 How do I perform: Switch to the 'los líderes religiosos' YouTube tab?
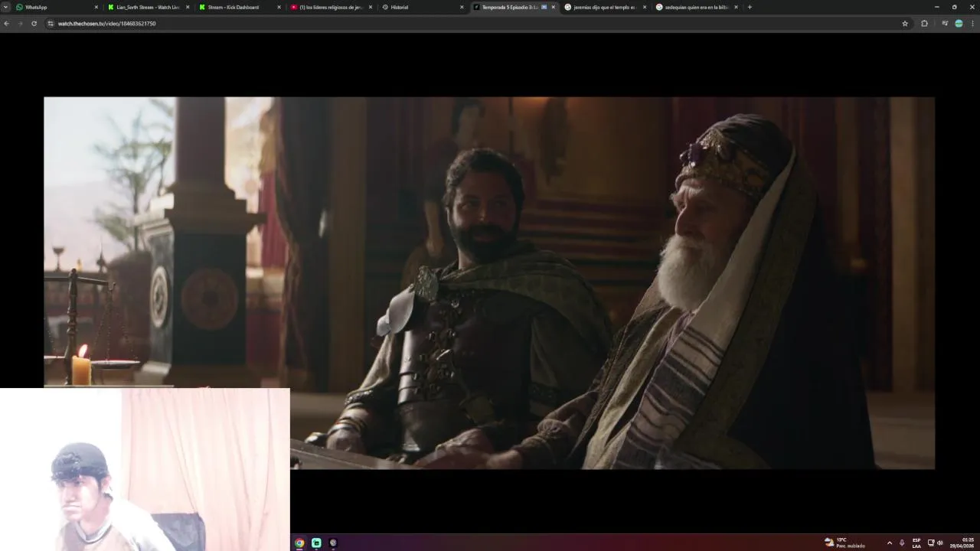coord(330,7)
